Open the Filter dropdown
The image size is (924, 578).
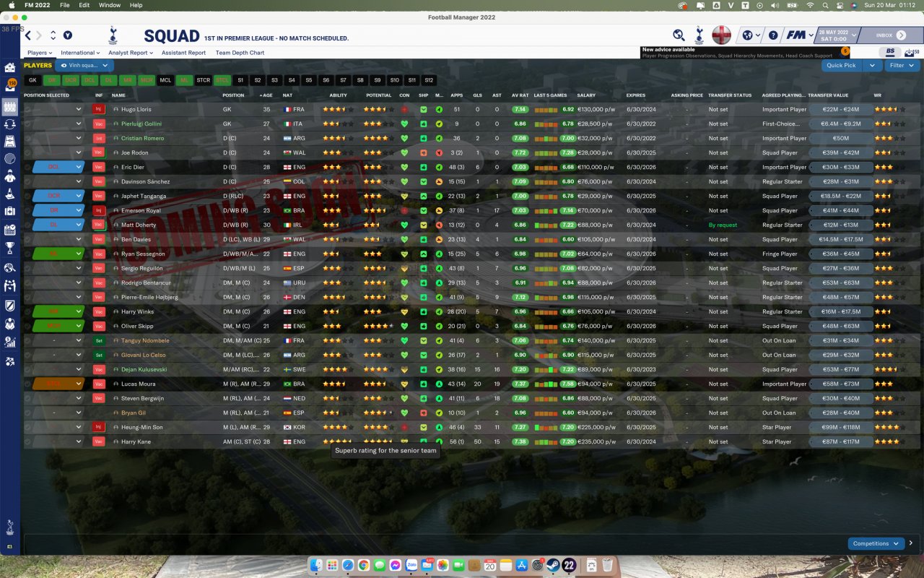coord(901,66)
